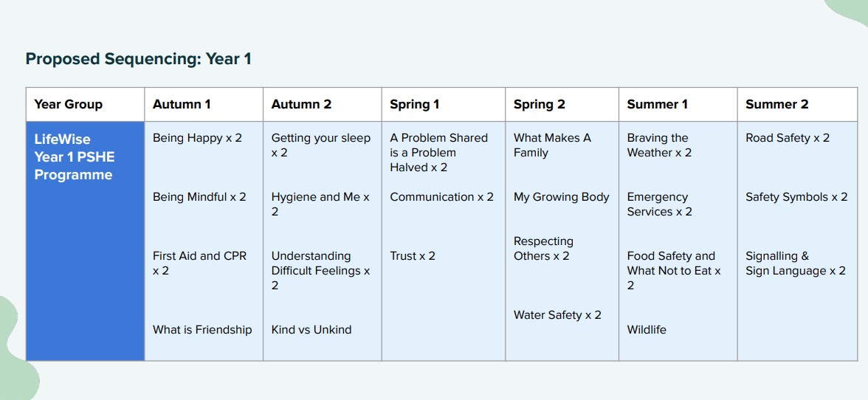
Task: Select Emergency Services x 2 lesson
Action: point(659,204)
